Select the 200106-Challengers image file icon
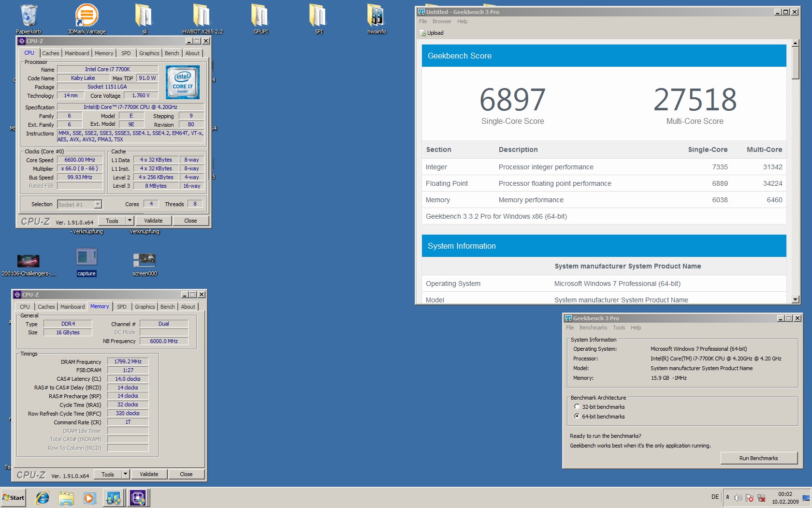This screenshot has height=508, width=812. coord(29,265)
